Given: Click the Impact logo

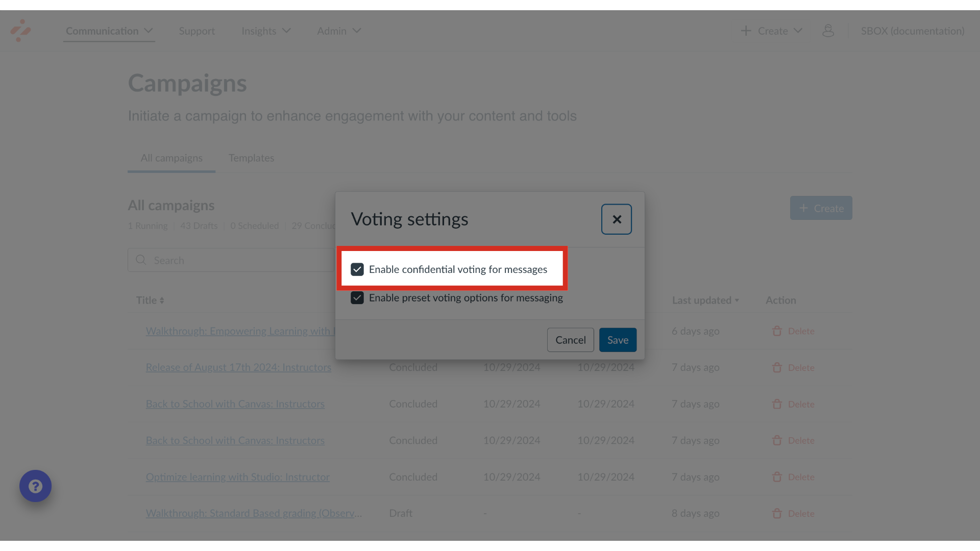Looking at the screenshot, I should [x=21, y=31].
